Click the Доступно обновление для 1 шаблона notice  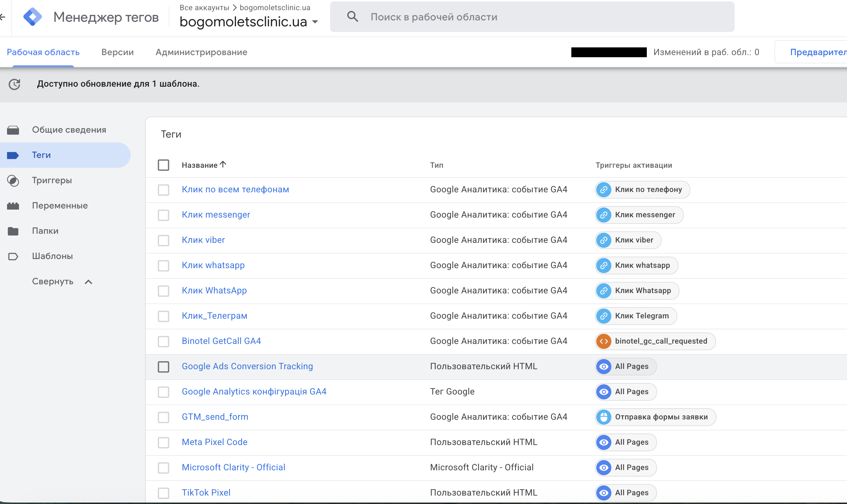118,84
